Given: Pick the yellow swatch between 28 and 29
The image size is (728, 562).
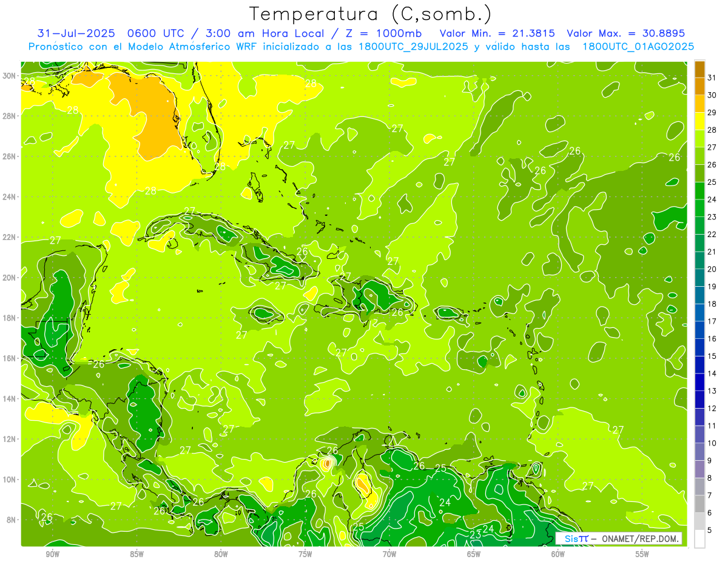Looking at the screenshot, I should tap(700, 121).
